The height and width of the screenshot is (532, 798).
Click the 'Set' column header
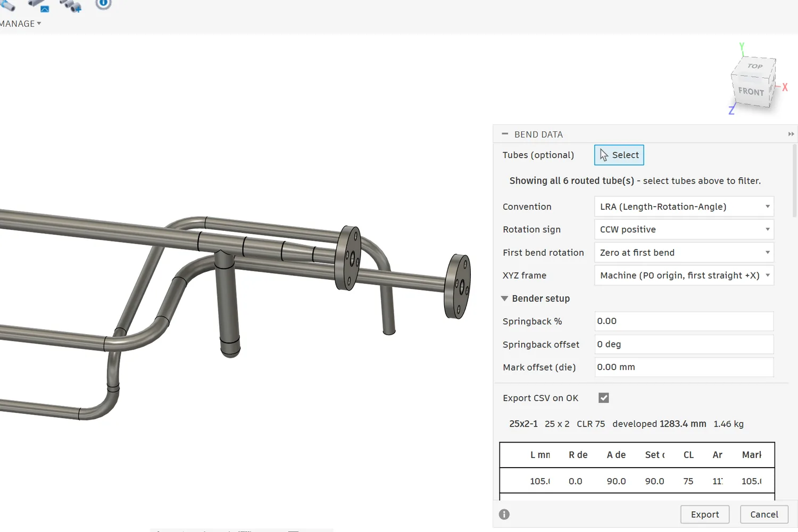point(655,455)
